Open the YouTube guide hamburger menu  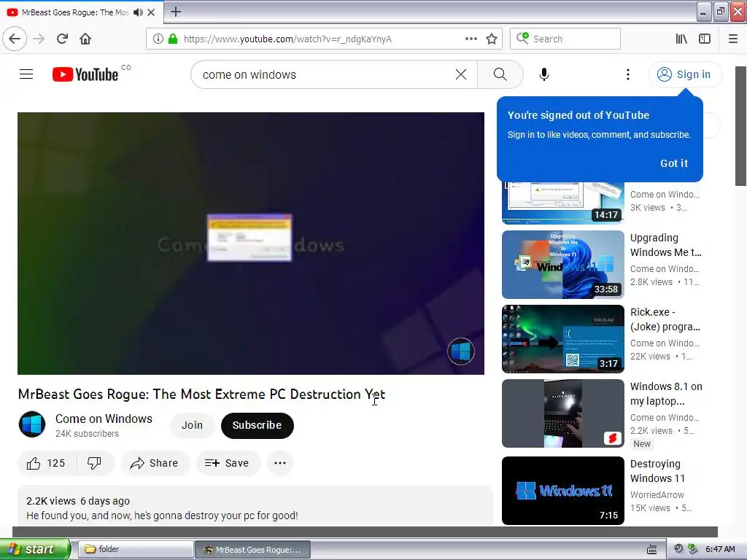tap(26, 74)
